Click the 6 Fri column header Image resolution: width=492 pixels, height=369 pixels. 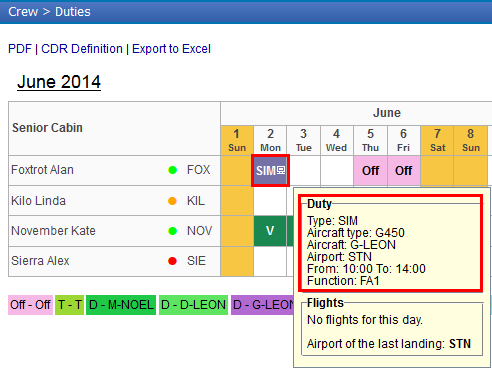[x=404, y=140]
